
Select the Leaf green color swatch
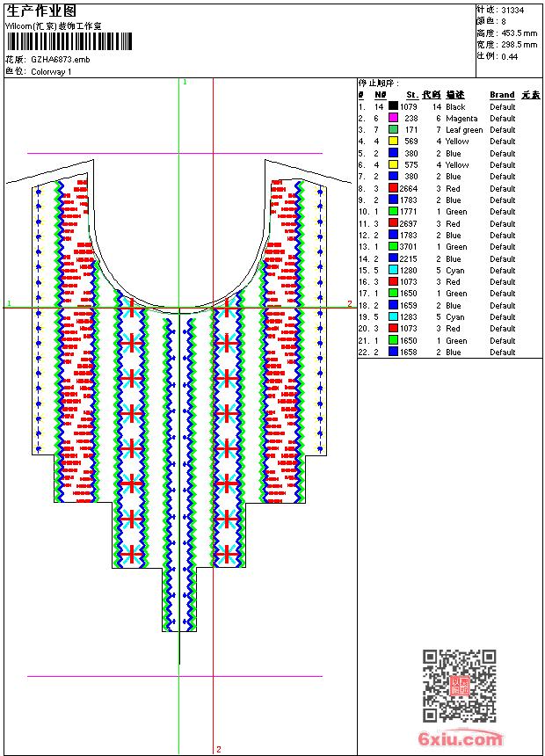393,130
